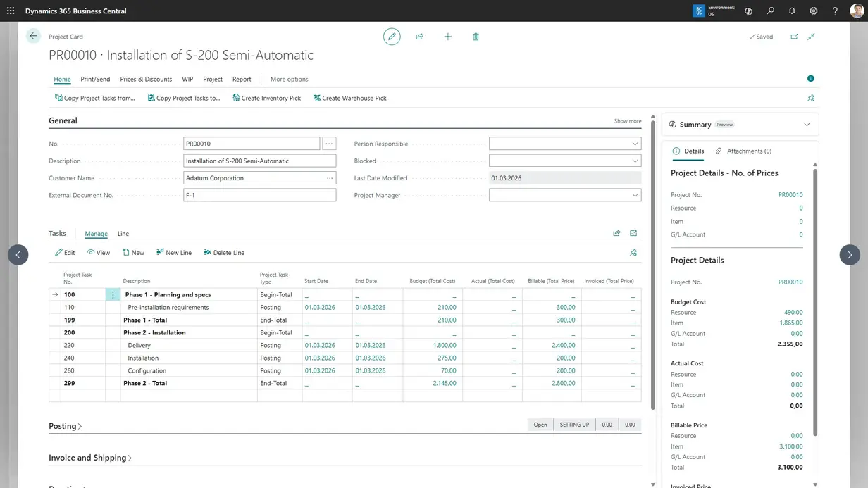The height and width of the screenshot is (488, 868).
Task: Open Copilot icon in top bar
Action: coord(749,11)
